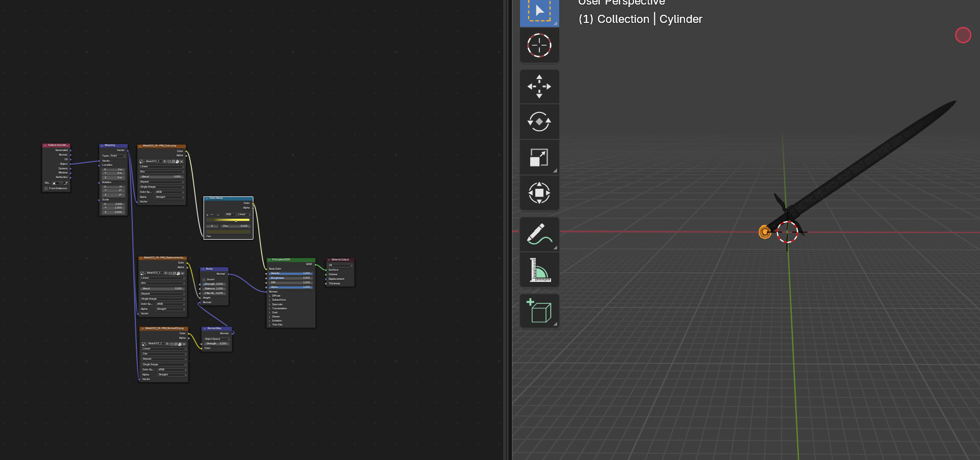The height and width of the screenshot is (460, 980).
Task: Click the Surface input socket of Material Output
Action: pyautogui.click(x=326, y=270)
